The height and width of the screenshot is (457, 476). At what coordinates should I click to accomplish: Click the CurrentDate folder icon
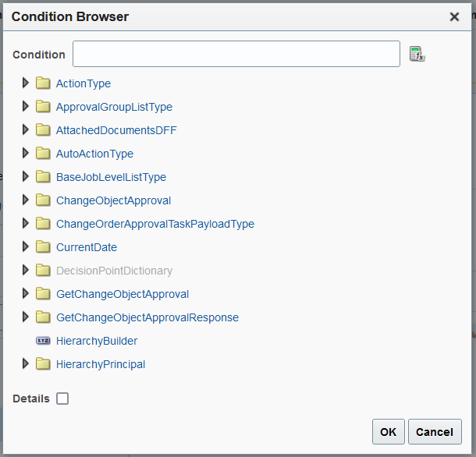coord(43,246)
